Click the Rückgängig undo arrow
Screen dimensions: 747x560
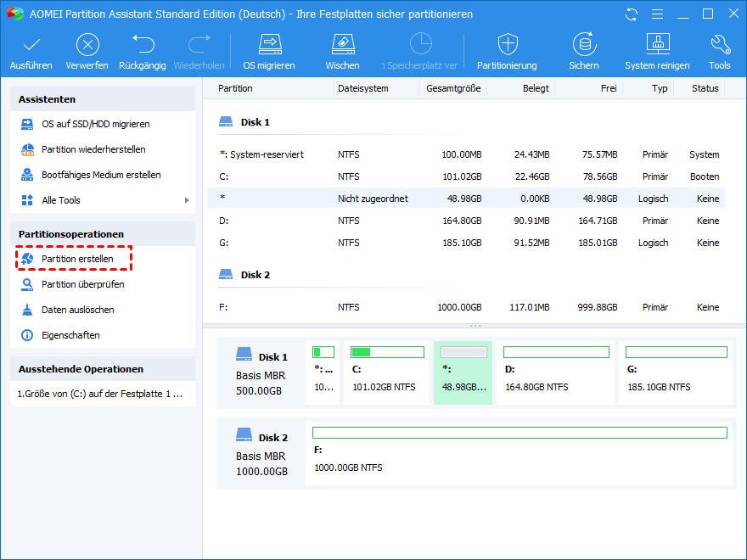point(143,45)
